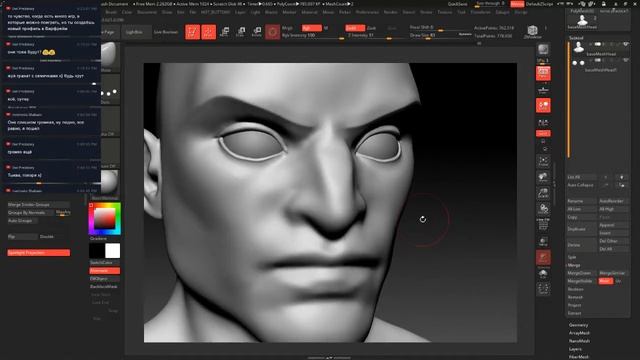Open the Material menu
The image size is (640, 360).
pos(309,12)
